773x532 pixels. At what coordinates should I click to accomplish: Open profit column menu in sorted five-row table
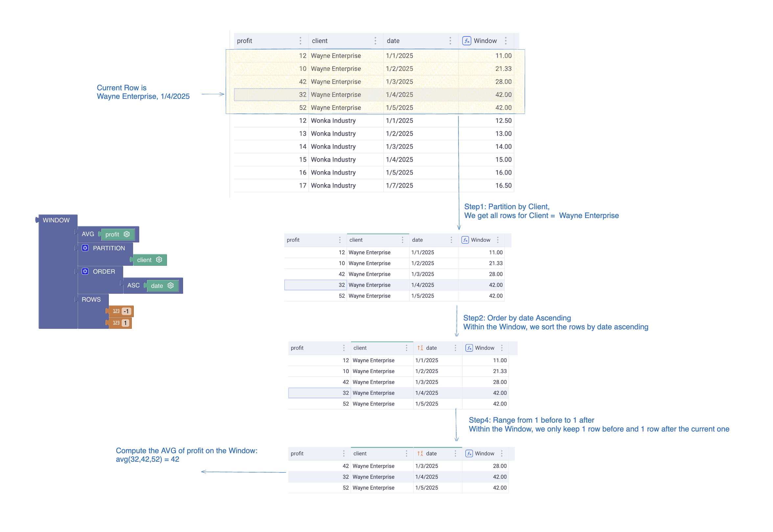[x=344, y=348]
